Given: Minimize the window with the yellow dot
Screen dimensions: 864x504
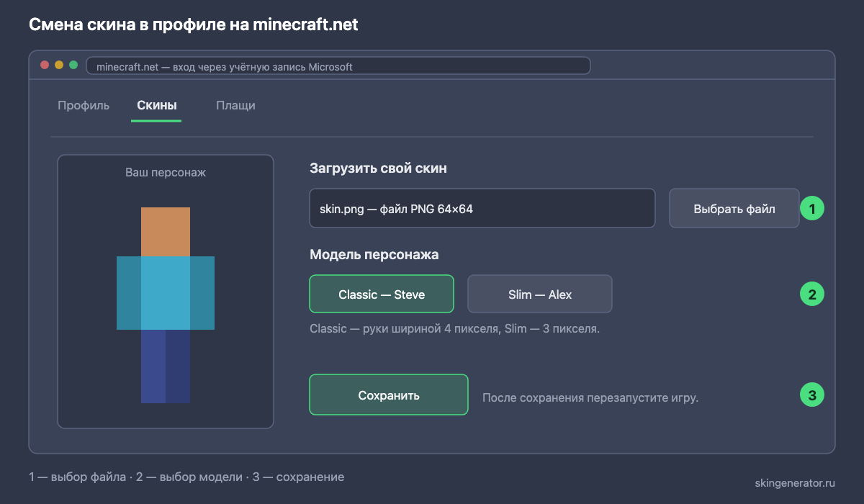Looking at the screenshot, I should coord(59,65).
